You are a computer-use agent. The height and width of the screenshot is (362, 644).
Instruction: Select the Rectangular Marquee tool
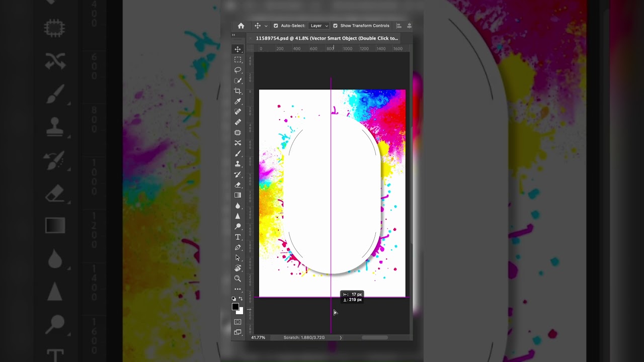tap(237, 60)
